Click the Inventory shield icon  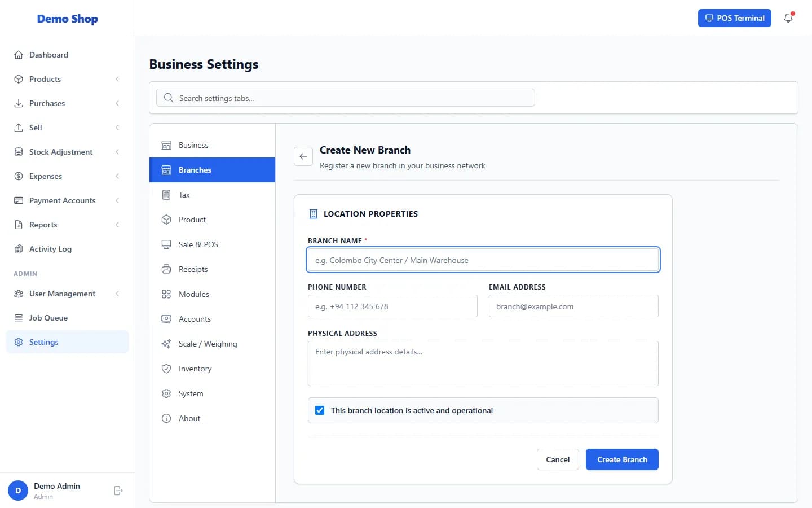(166, 369)
